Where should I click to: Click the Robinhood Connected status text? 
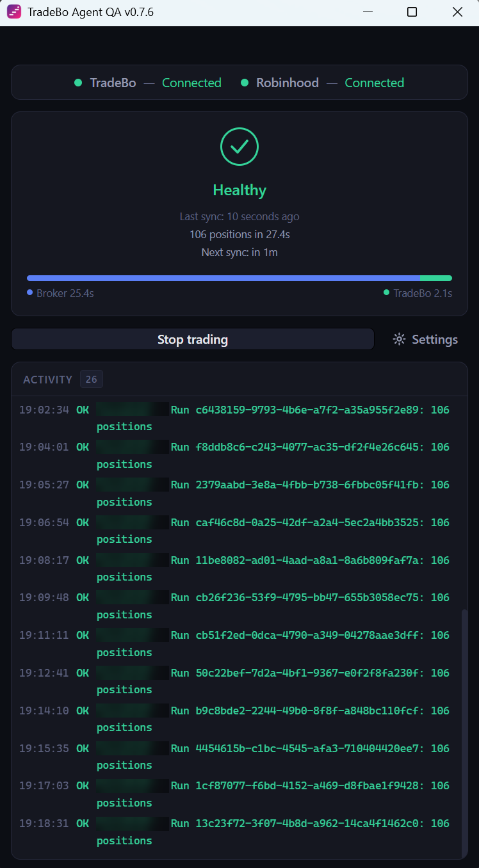click(375, 83)
